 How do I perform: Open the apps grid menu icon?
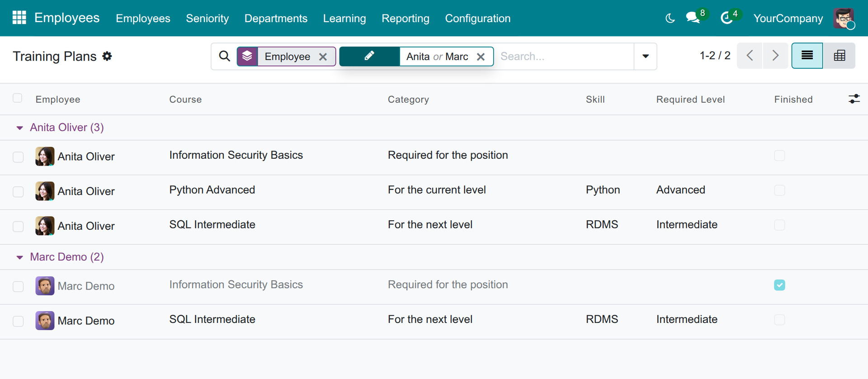coord(19,18)
